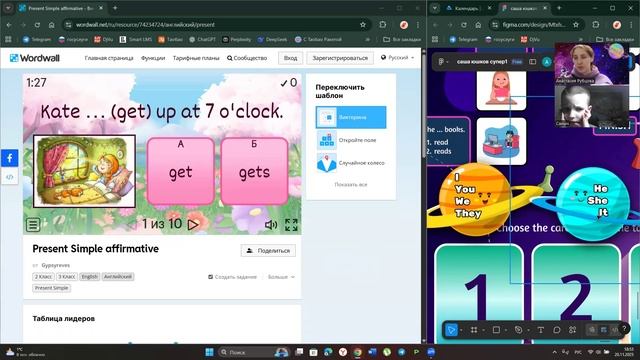Select the Frame tool in Figma toolbar
The height and width of the screenshot is (360, 640).
[474, 330]
